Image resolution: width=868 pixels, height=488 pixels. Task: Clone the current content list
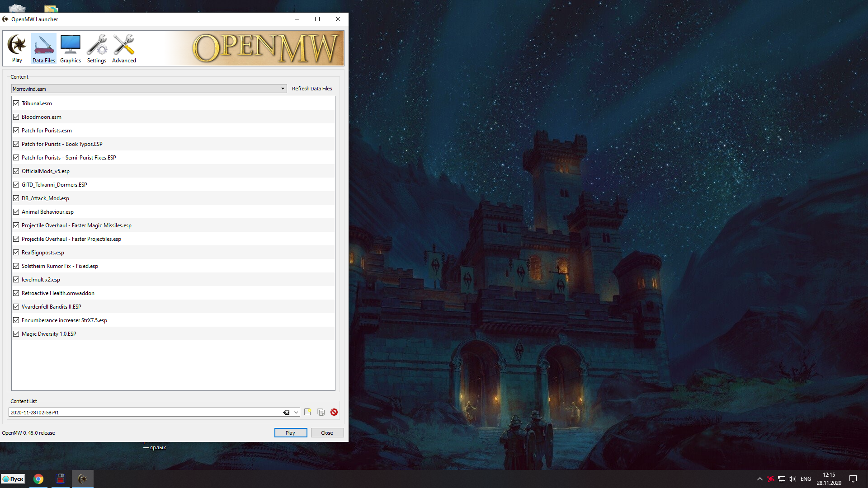pos(321,412)
